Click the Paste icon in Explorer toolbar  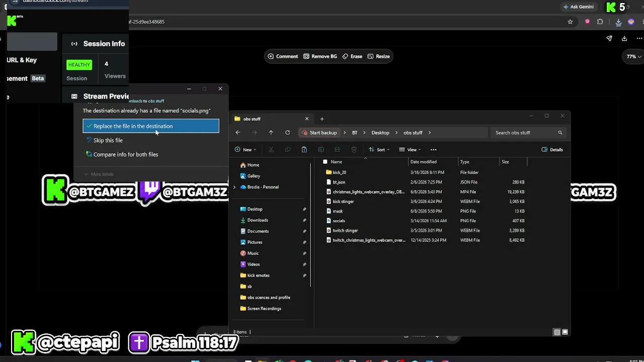pyautogui.click(x=304, y=150)
